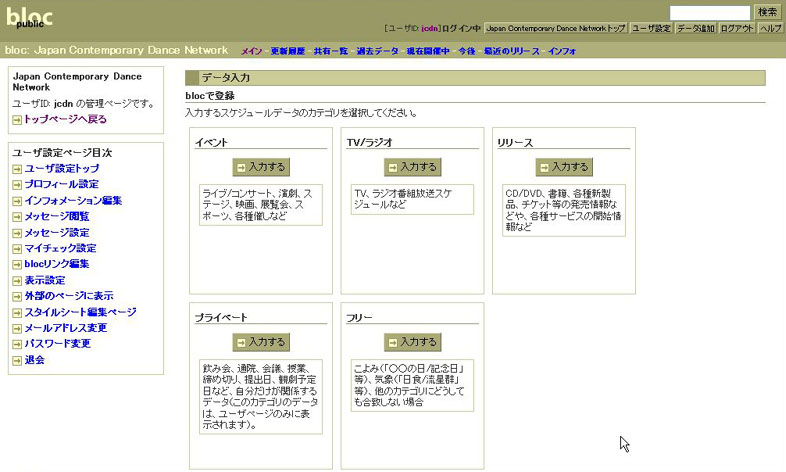
Task: Open the プロフィール設定 sidebar link
Action: [x=62, y=184]
